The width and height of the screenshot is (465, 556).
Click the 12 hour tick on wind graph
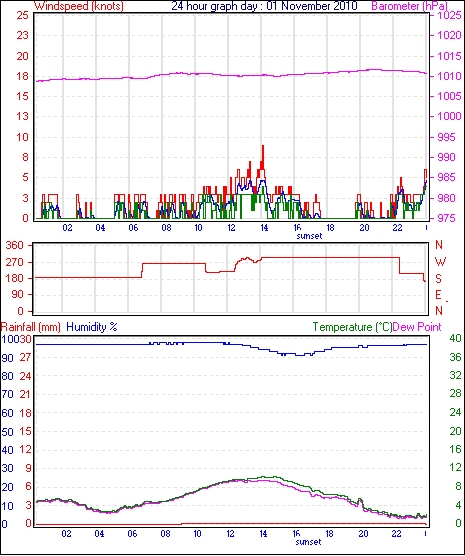[231, 227]
